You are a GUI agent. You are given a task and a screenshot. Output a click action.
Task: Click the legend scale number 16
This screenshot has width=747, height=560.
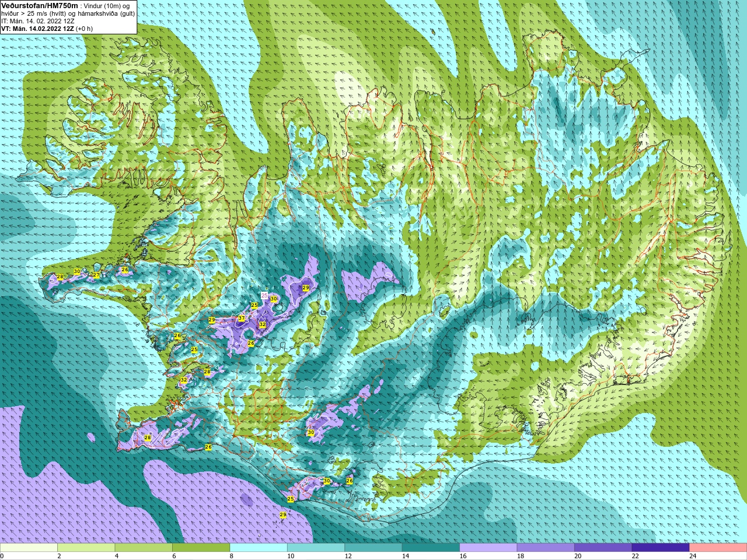pyautogui.click(x=463, y=556)
